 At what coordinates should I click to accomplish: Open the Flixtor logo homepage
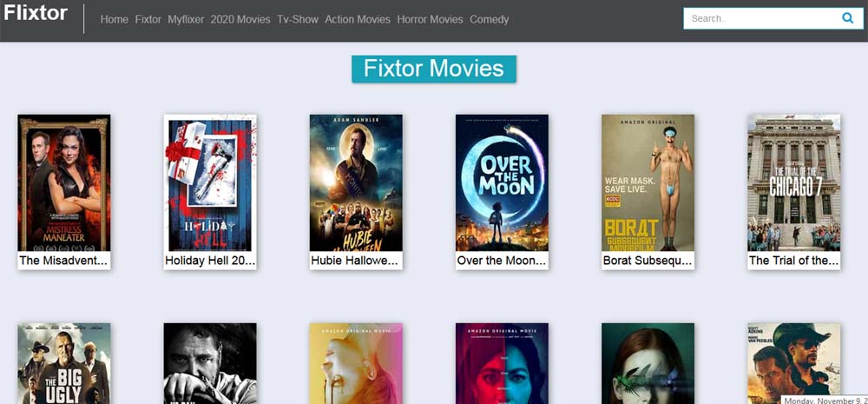click(36, 13)
